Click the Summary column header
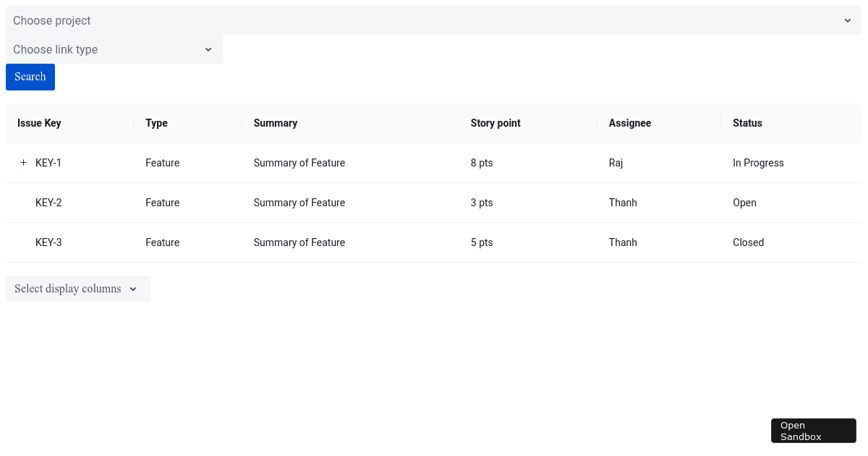Screen dimensions: 868x456 (276, 123)
